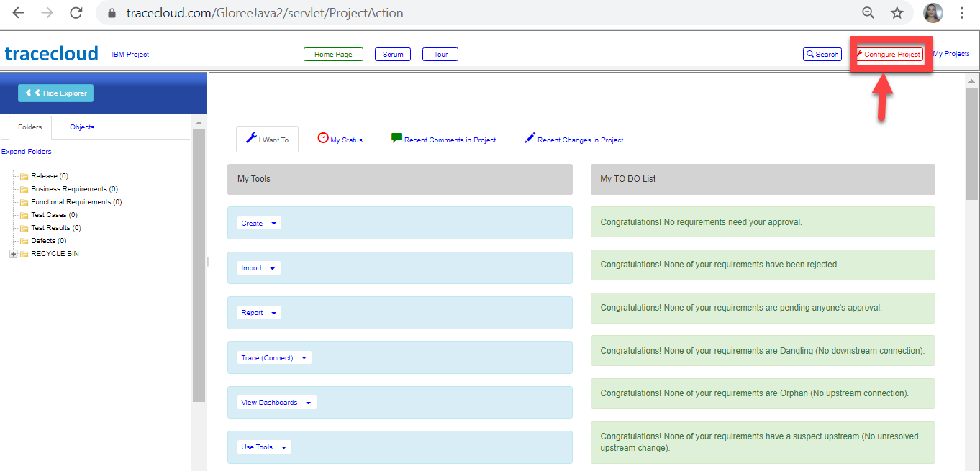
Task: Click the My Tools header
Action: pyautogui.click(x=400, y=179)
